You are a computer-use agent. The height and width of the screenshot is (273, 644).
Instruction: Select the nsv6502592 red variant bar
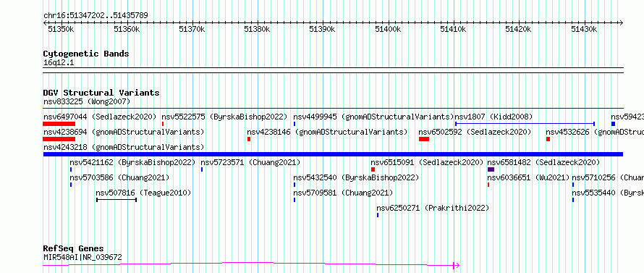pyautogui.click(x=424, y=139)
